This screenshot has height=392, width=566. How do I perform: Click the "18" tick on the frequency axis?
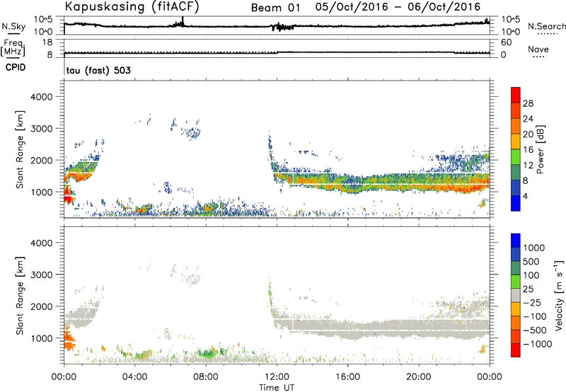(47, 42)
